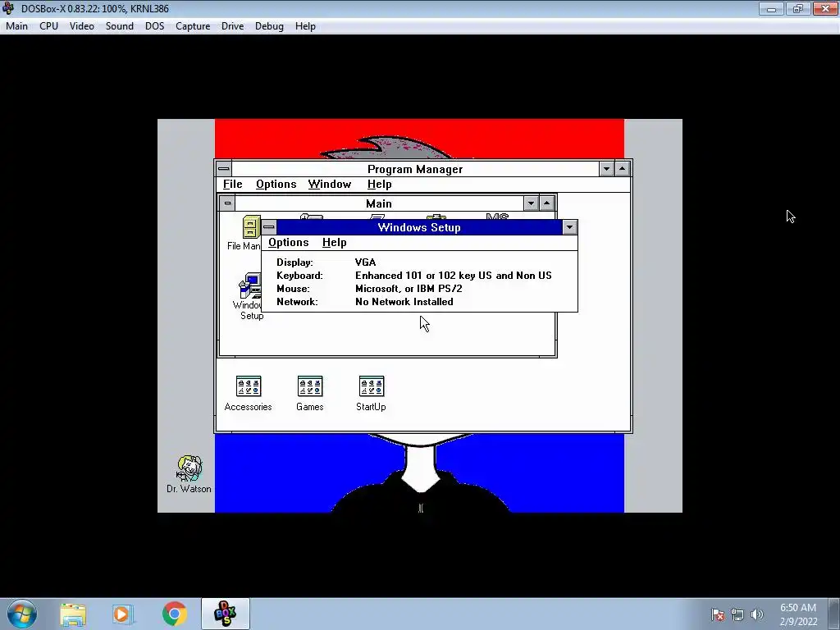Viewport: 840px width, 630px height.
Task: Maximize the Program Manager window
Action: click(622, 169)
